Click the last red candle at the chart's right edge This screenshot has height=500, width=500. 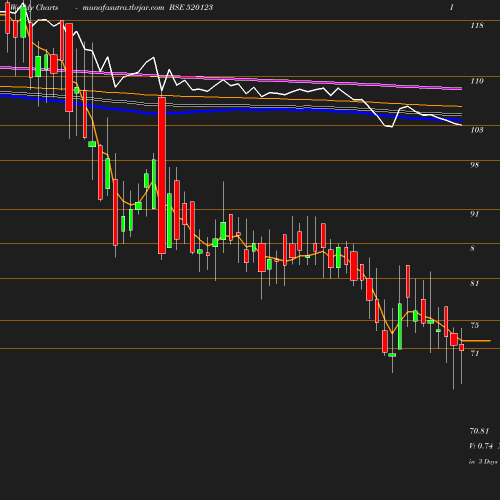coord(461,347)
